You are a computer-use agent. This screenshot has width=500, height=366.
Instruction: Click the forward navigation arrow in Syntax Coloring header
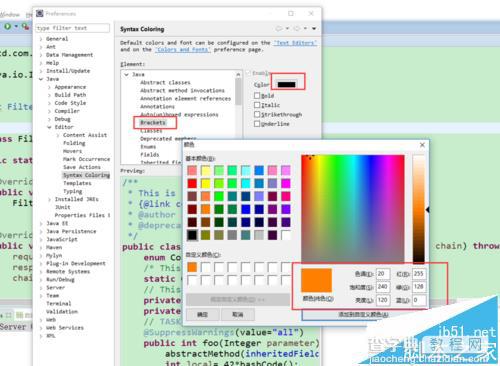point(296,29)
